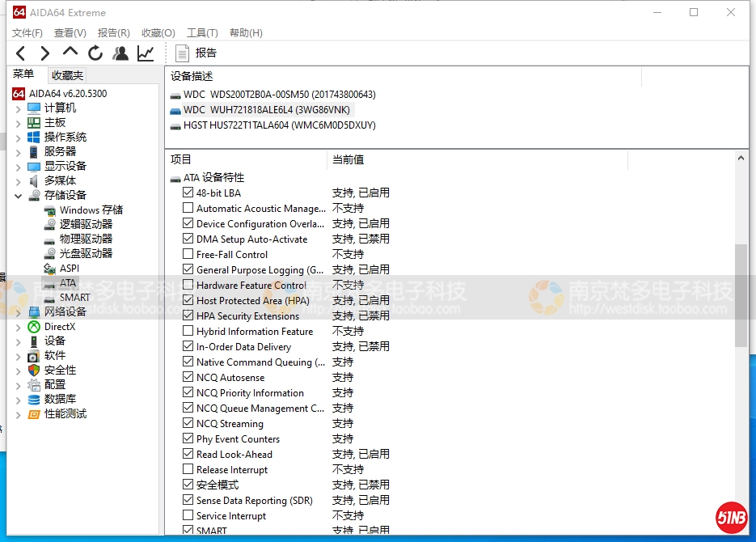Toggle the 48-bit LBA checkbox
This screenshot has height=542, width=756.
[x=188, y=193]
